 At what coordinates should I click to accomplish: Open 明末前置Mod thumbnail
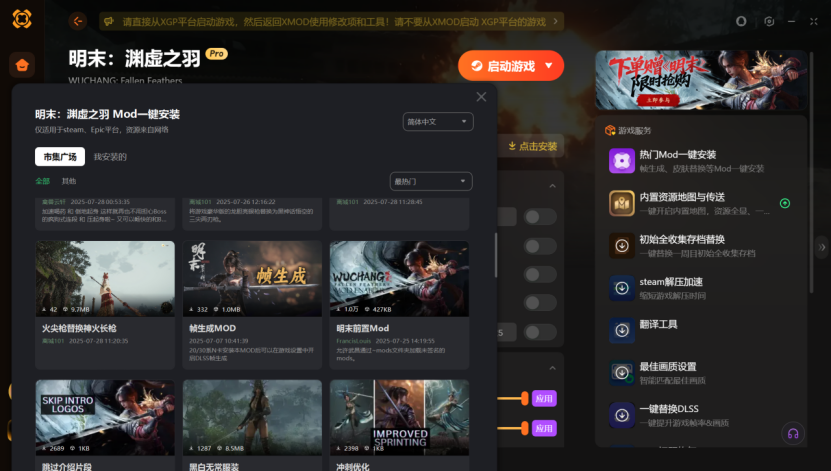(x=399, y=279)
